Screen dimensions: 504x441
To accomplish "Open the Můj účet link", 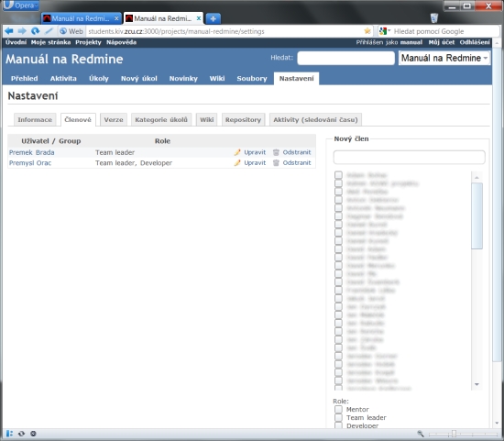I will point(442,42).
